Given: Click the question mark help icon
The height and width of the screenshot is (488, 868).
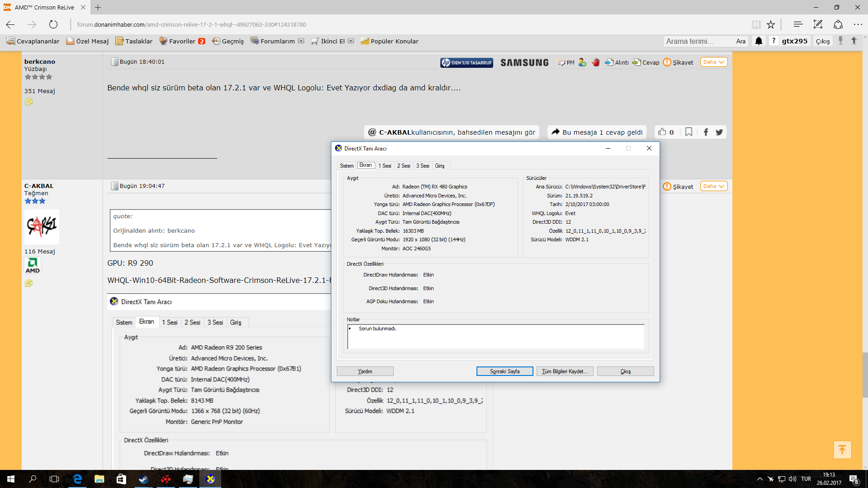Looking at the screenshot, I should click(774, 41).
